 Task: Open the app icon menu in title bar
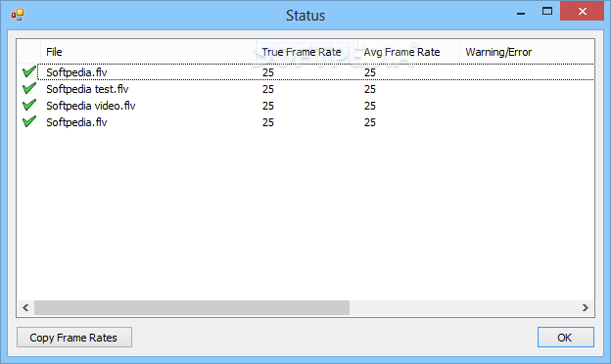click(x=18, y=16)
